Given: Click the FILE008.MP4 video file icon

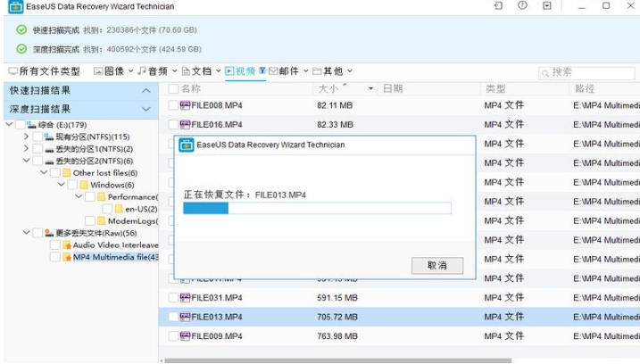Looking at the screenshot, I should (186, 105).
